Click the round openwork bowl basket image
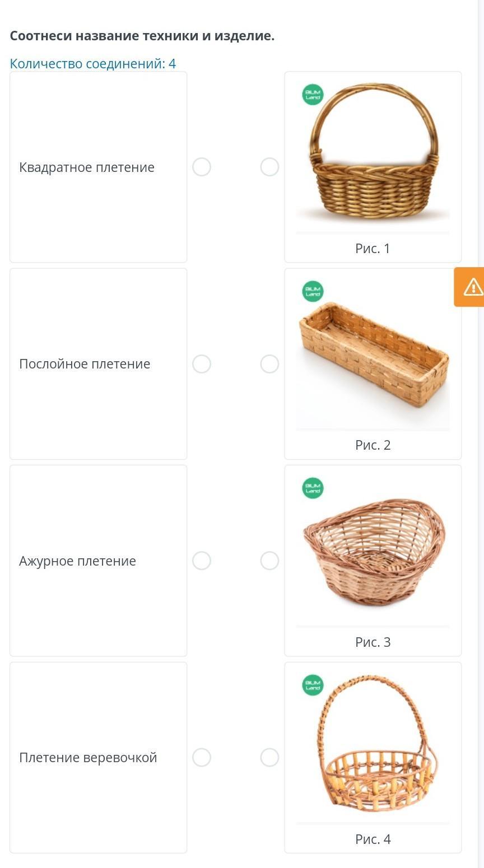 click(374, 552)
